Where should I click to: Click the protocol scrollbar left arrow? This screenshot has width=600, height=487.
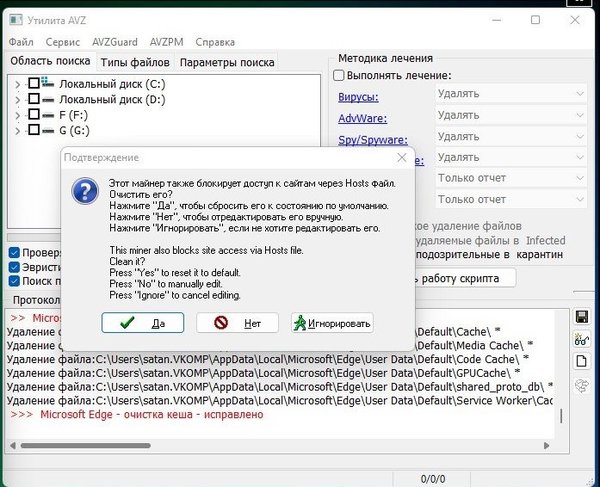point(13,446)
